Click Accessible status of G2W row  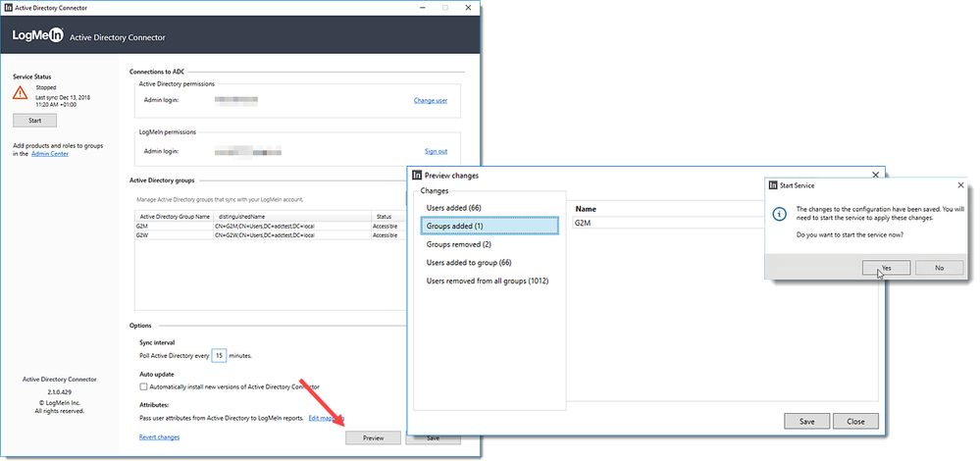[385, 234]
